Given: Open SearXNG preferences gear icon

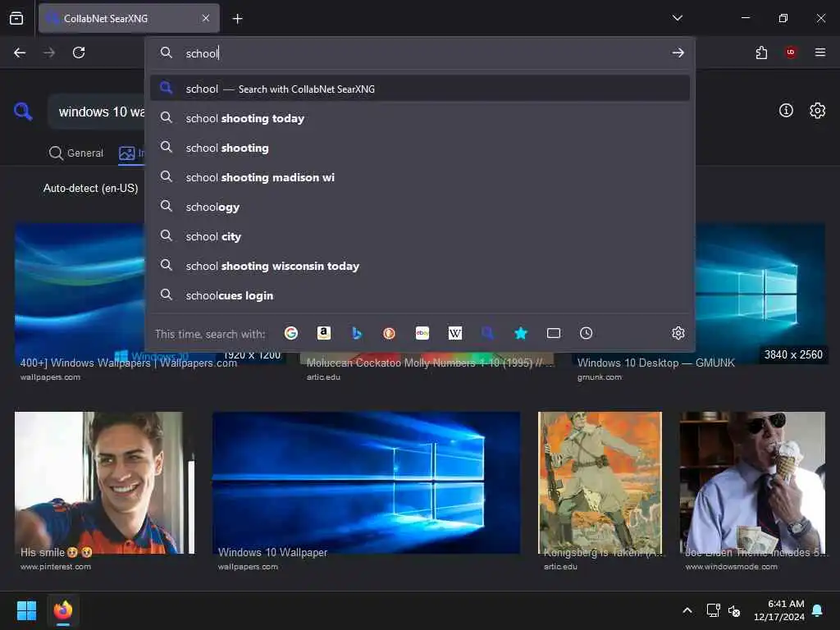Looking at the screenshot, I should 818,111.
